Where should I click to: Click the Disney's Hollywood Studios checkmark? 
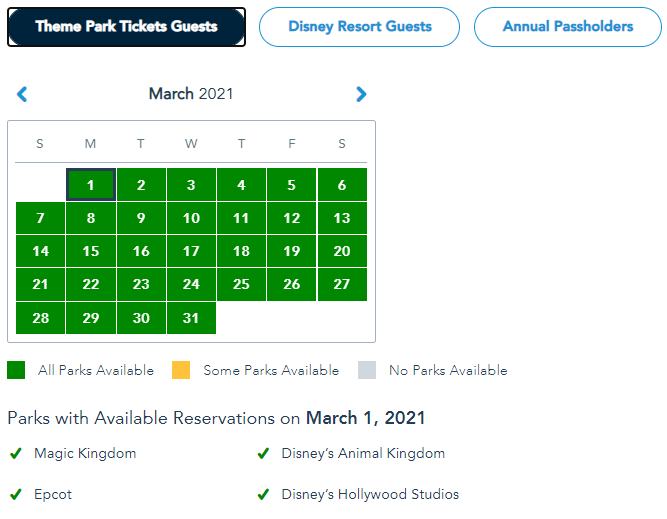(263, 494)
